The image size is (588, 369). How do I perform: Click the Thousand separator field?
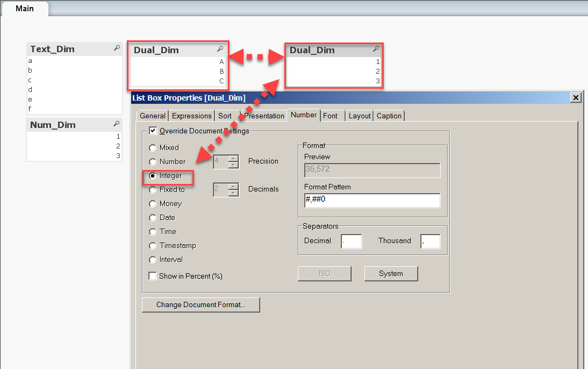tap(431, 242)
